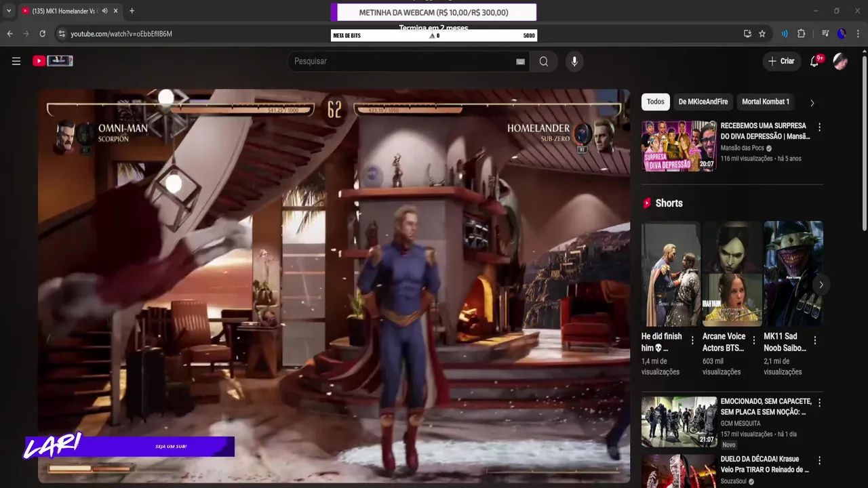This screenshot has height=488, width=868.
Task: Open 'DUELO DA DÉCADA! Krasue' video title
Action: tap(765, 464)
